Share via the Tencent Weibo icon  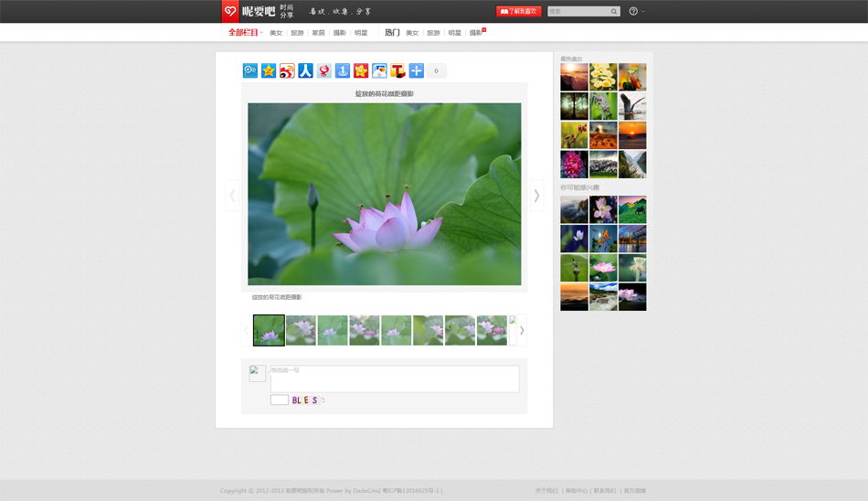click(x=250, y=70)
